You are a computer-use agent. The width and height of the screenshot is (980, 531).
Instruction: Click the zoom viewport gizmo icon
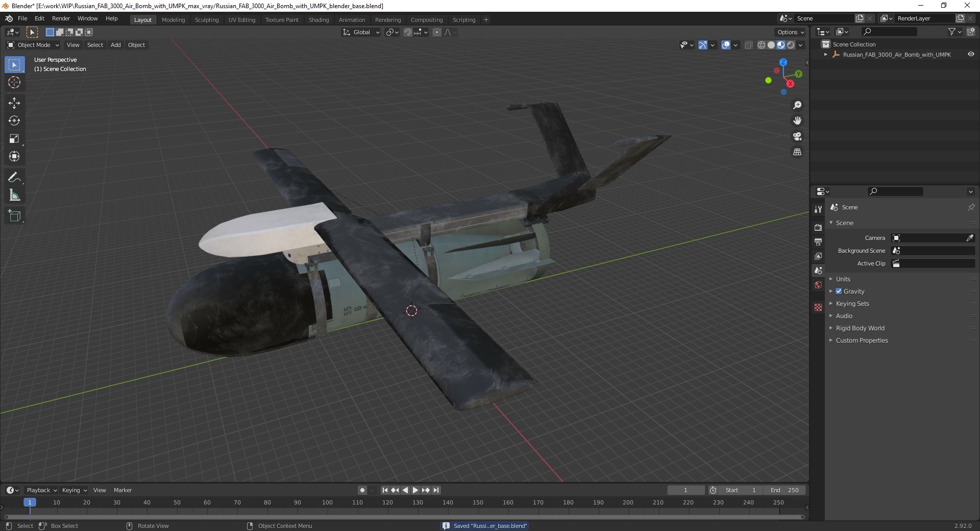tap(797, 105)
